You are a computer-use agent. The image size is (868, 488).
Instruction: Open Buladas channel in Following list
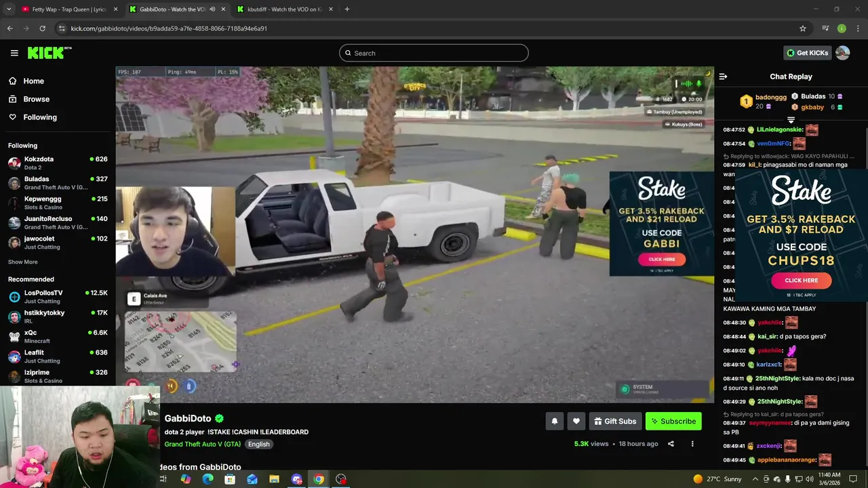tap(58, 183)
